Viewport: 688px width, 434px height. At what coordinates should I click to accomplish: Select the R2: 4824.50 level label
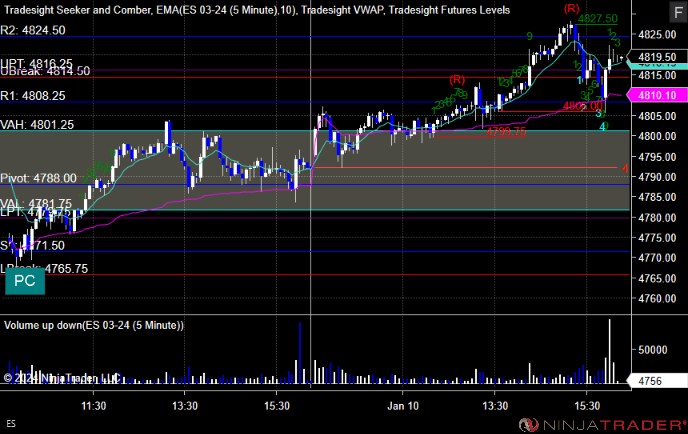(x=33, y=30)
